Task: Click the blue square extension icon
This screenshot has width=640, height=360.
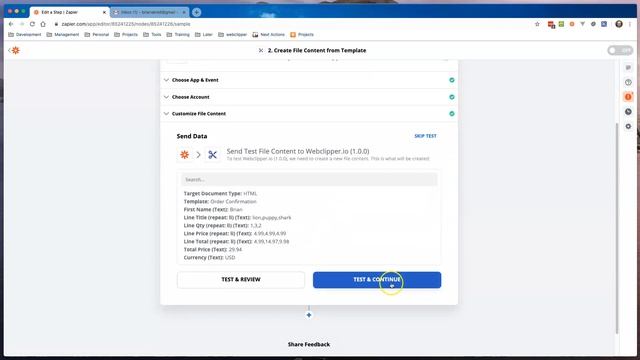Action: 604,24
